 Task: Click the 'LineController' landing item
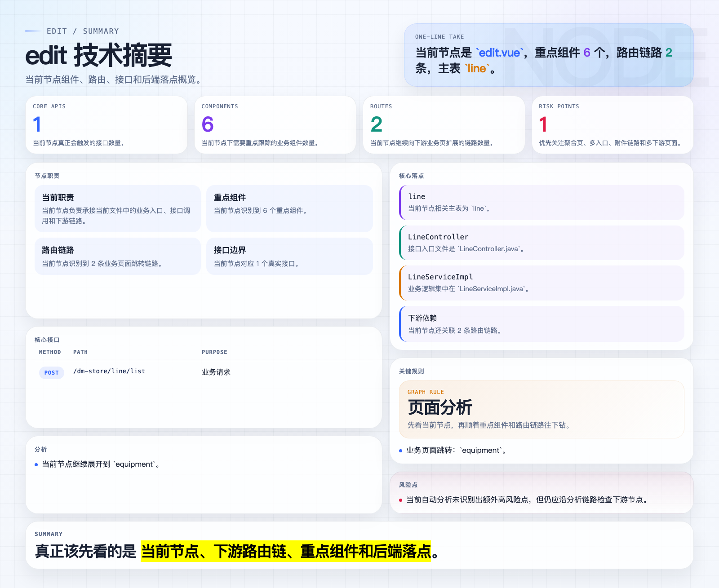pyautogui.click(x=541, y=243)
